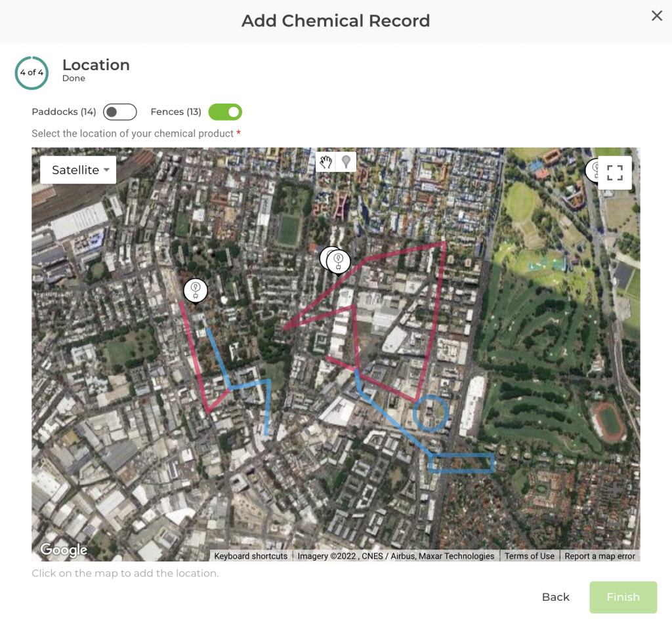Viewport: 672px width, 627px height.
Task: Click the front overlapping marker at map center
Action: 339,262
